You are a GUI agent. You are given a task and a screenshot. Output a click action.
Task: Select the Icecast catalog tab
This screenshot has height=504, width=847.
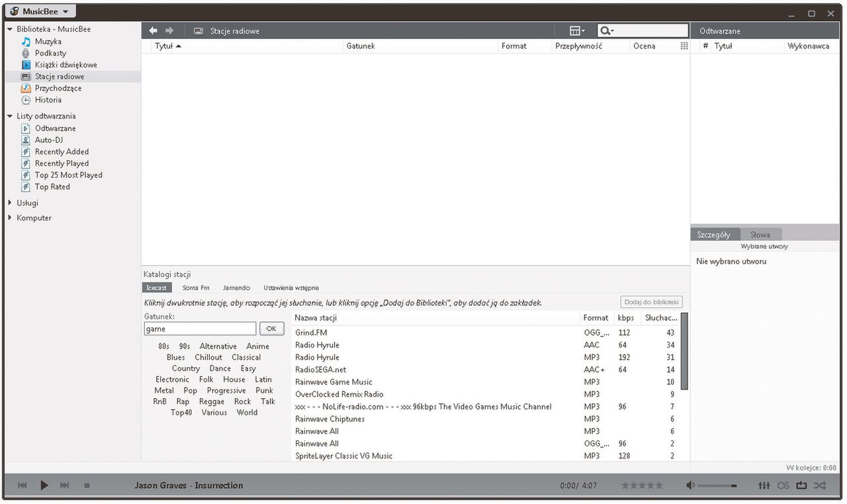tap(157, 288)
